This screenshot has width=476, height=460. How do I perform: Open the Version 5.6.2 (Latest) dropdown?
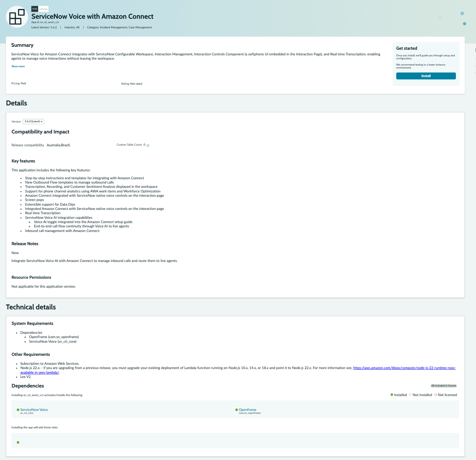[x=33, y=122]
